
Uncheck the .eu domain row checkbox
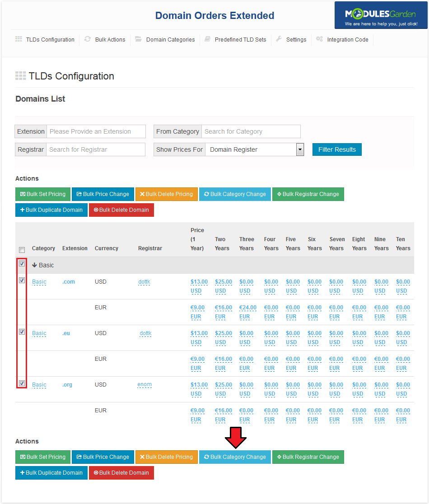22,332
